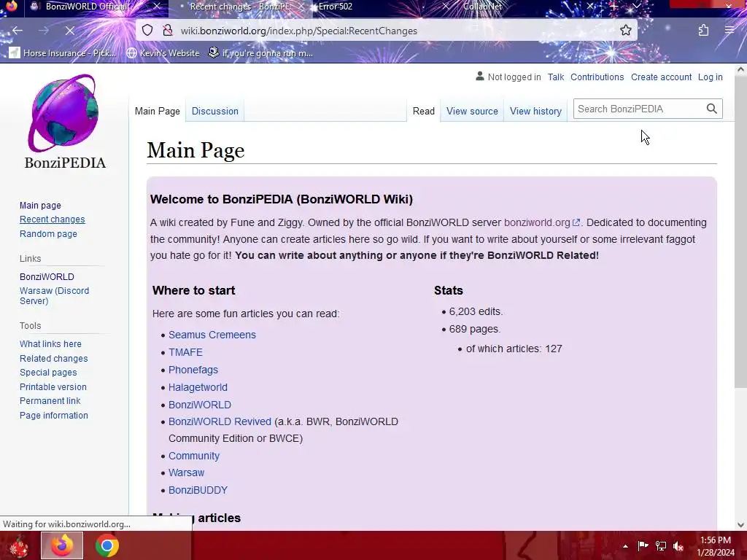Open a new browser tab with plus

tap(614, 7)
